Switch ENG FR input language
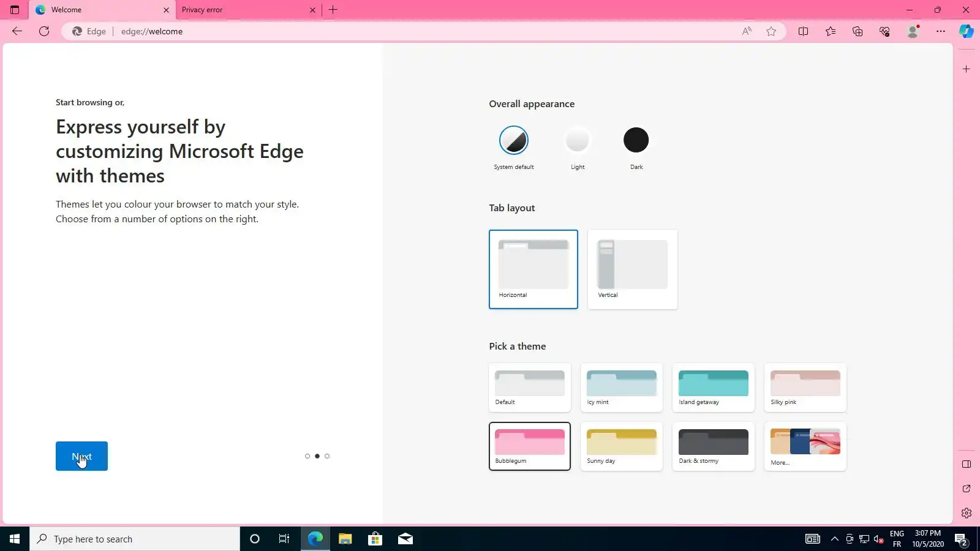Image resolution: width=980 pixels, height=551 pixels. coord(897,539)
